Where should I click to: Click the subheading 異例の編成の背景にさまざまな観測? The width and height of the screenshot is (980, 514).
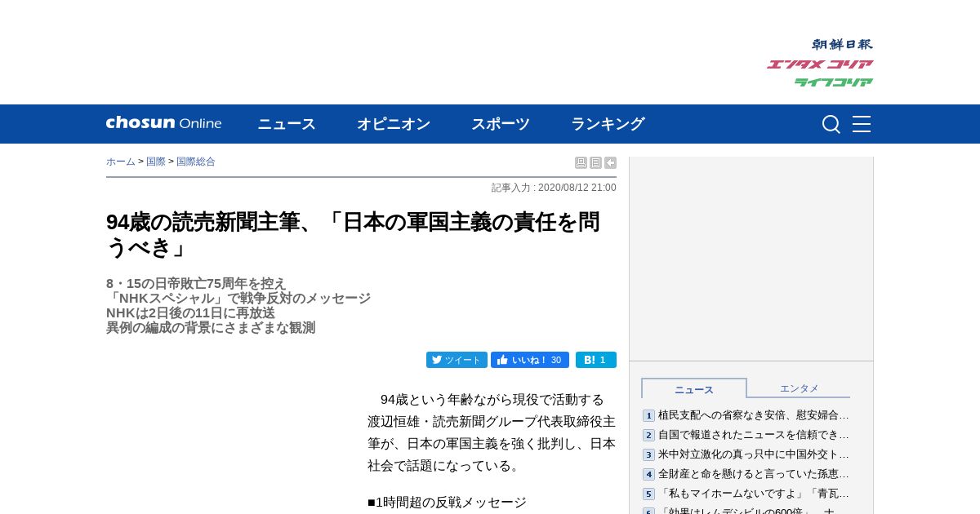pos(211,327)
